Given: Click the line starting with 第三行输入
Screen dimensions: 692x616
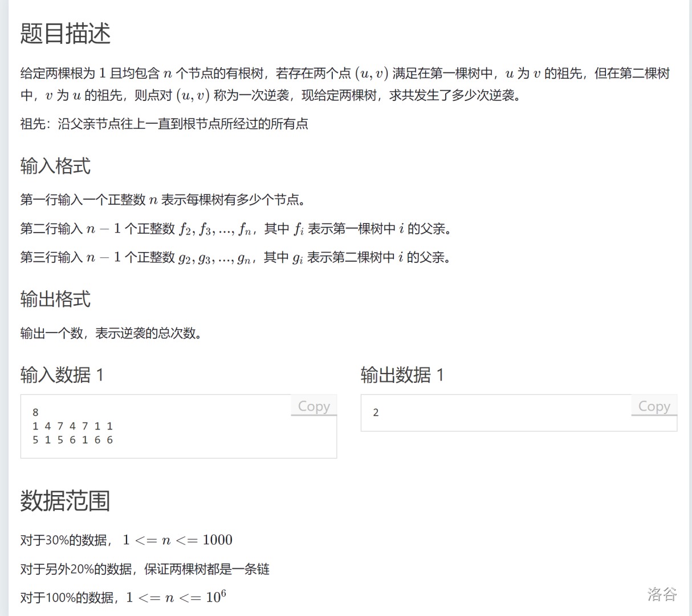Looking at the screenshot, I should [236, 257].
